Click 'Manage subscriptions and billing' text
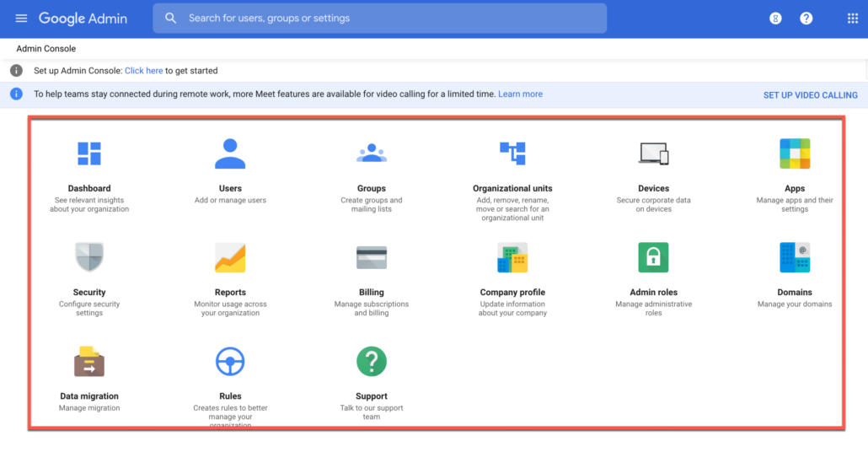This screenshot has height=452, width=868. pos(372,309)
